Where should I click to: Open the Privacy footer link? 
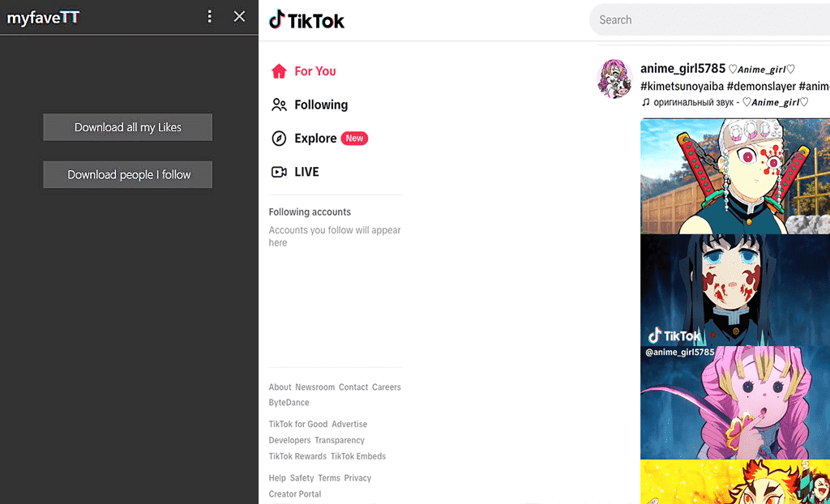pos(357,477)
